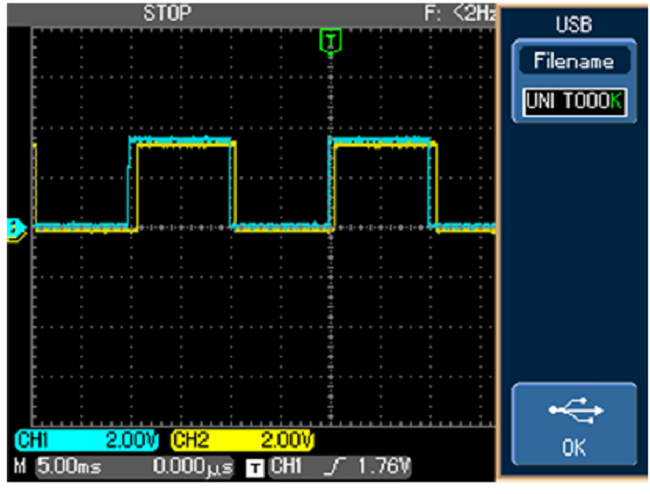Viewport: 650px width, 494px height.
Task: Open the CH1 trigger source selector
Action: tap(287, 467)
